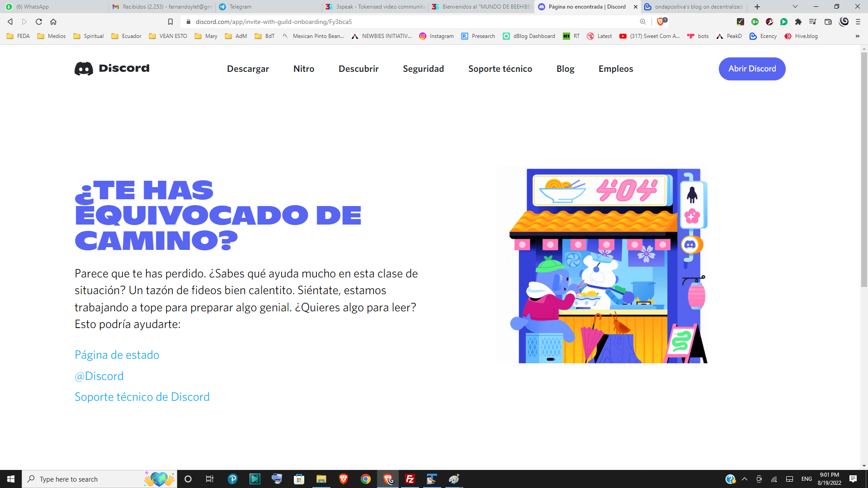
Task: Click the 404 noodle shop illustration
Action: point(602,265)
